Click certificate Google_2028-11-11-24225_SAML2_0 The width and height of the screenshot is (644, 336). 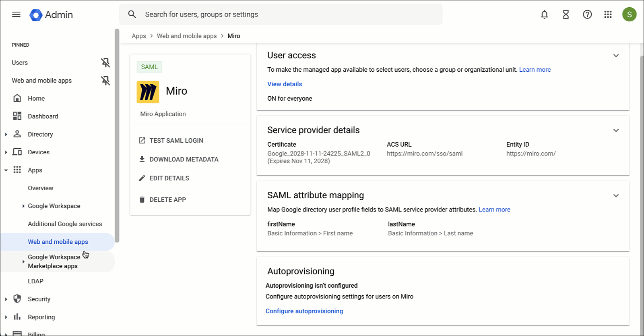point(319,153)
